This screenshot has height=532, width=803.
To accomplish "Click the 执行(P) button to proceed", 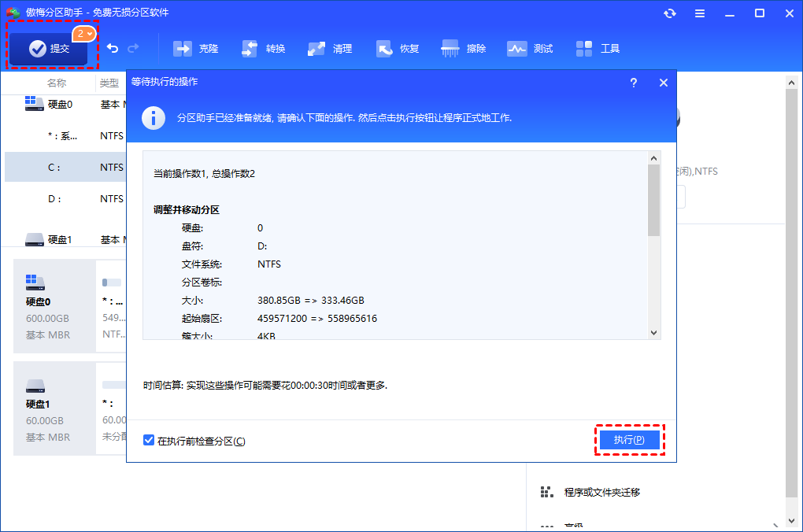I will [629, 440].
